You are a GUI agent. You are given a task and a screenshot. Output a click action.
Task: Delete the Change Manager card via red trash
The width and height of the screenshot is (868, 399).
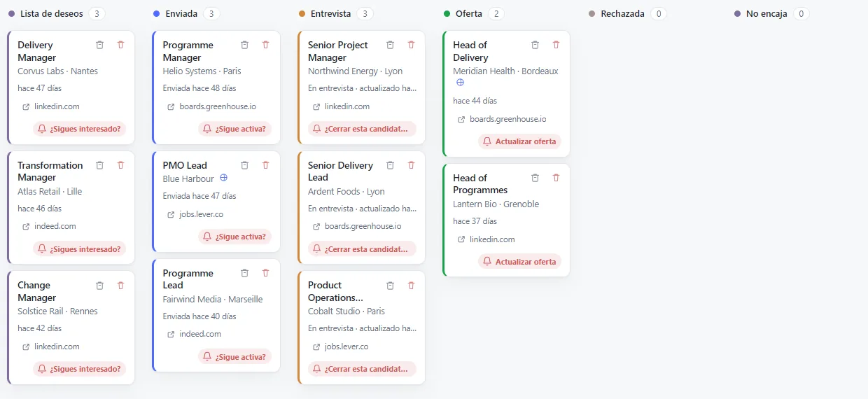pyautogui.click(x=120, y=286)
